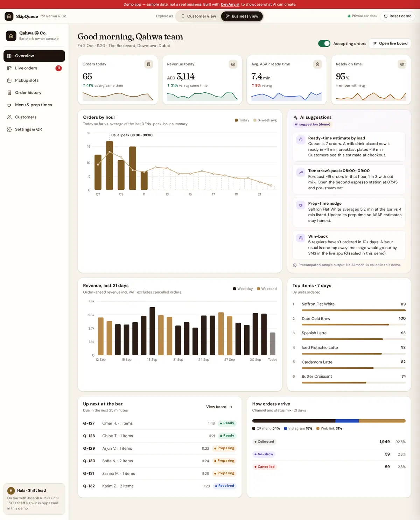Click the Hala avatar in sidebar footer
This screenshot has height=520, width=420.
click(x=11, y=491)
